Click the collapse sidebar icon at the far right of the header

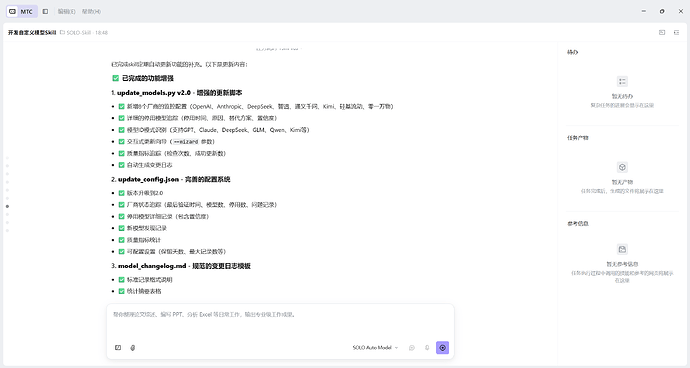tap(676, 32)
